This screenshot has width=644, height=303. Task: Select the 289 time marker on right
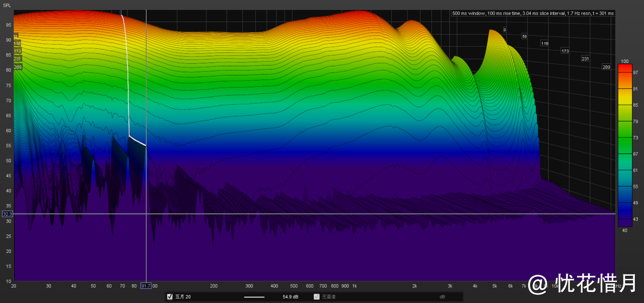[x=607, y=67]
